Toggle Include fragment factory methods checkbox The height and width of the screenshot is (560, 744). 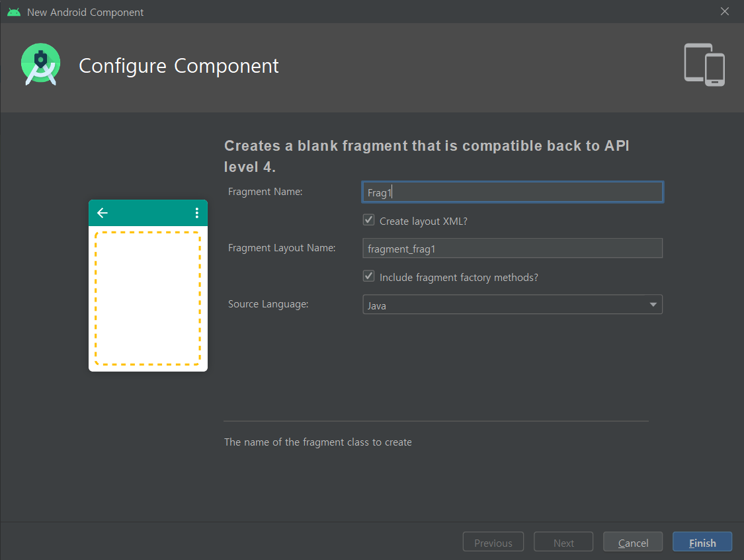[x=368, y=276]
